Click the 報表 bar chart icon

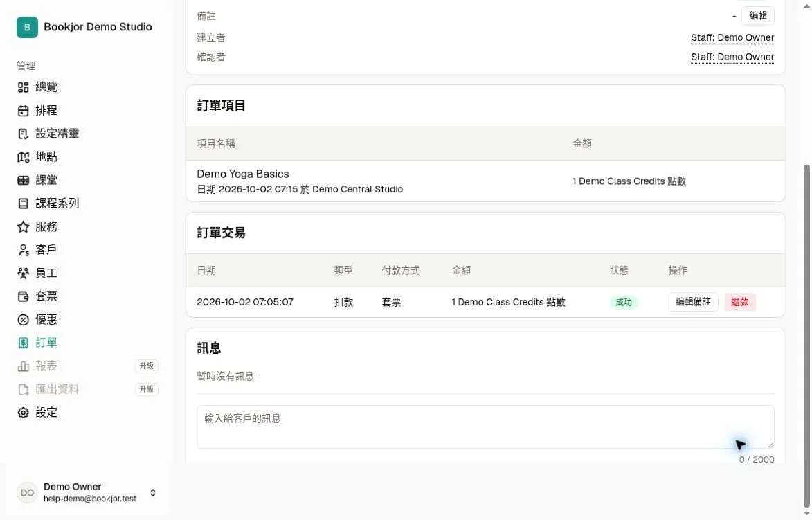[24, 366]
